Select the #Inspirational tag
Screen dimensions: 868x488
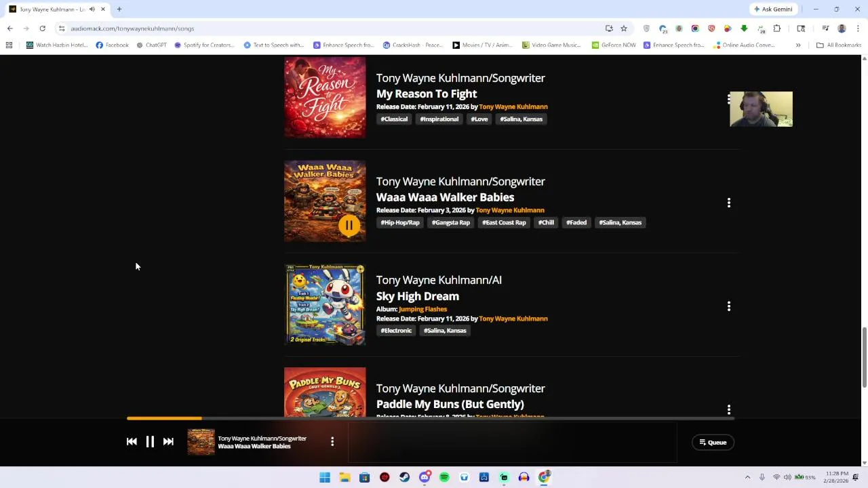pyautogui.click(x=439, y=119)
